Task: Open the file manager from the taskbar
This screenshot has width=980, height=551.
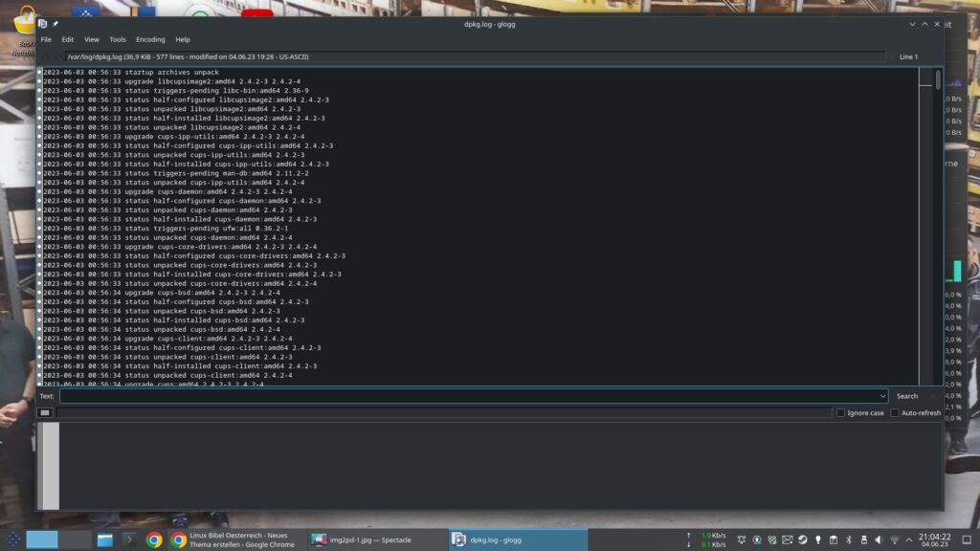Action: click(105, 540)
